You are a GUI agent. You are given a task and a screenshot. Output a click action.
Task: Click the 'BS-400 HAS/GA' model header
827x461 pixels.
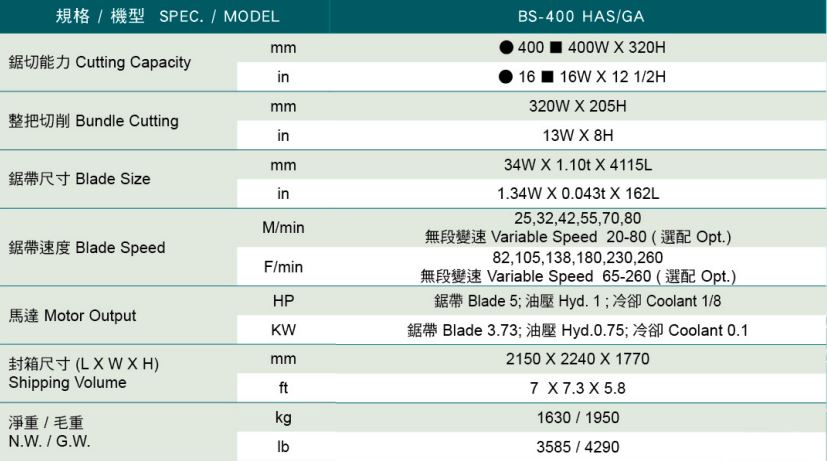pos(581,16)
